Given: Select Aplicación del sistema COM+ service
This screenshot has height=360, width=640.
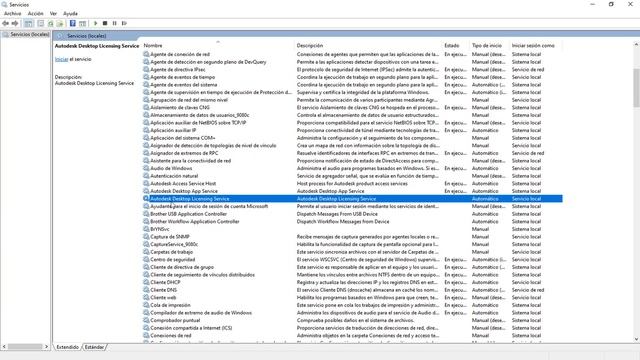Looking at the screenshot, I should [x=182, y=138].
